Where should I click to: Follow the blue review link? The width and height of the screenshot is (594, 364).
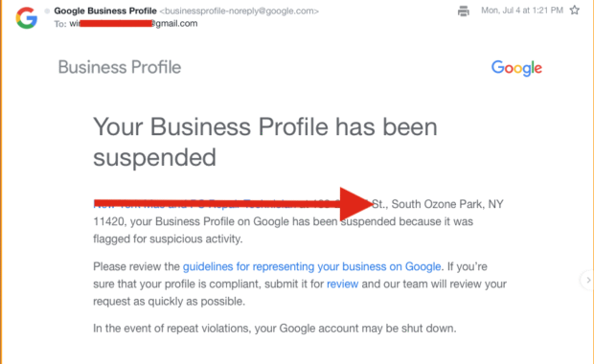tap(342, 284)
